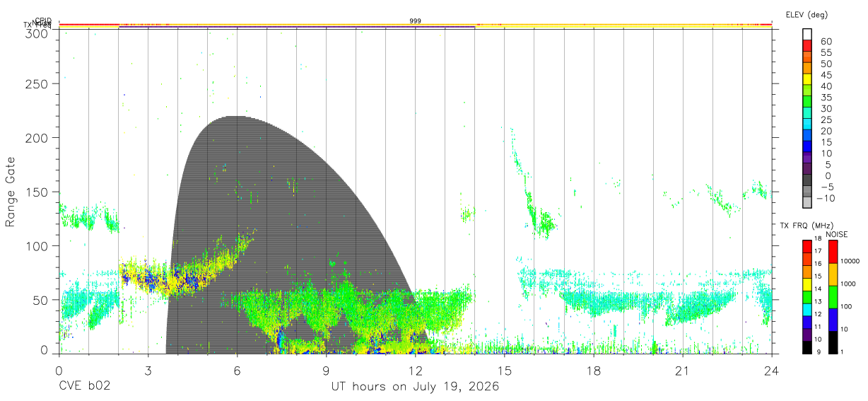The image size is (868, 401).
Task: Click y-axis tick label '150'
Action: tap(37, 192)
